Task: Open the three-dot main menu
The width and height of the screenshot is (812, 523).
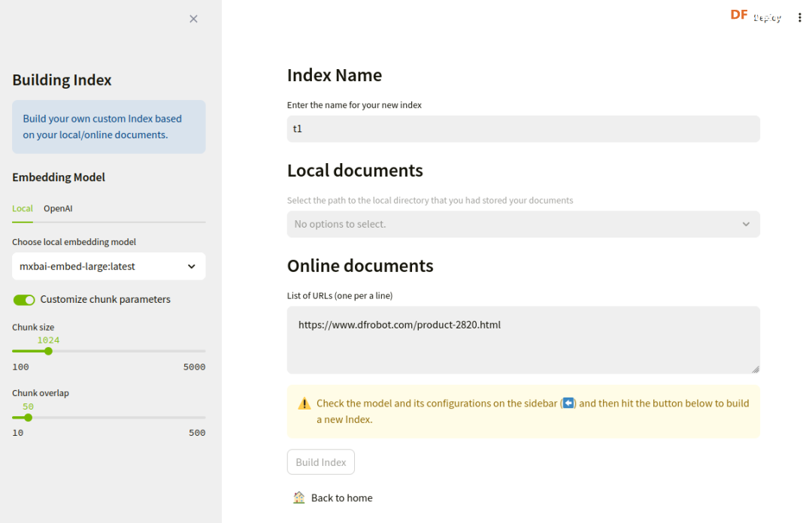Action: click(x=799, y=17)
